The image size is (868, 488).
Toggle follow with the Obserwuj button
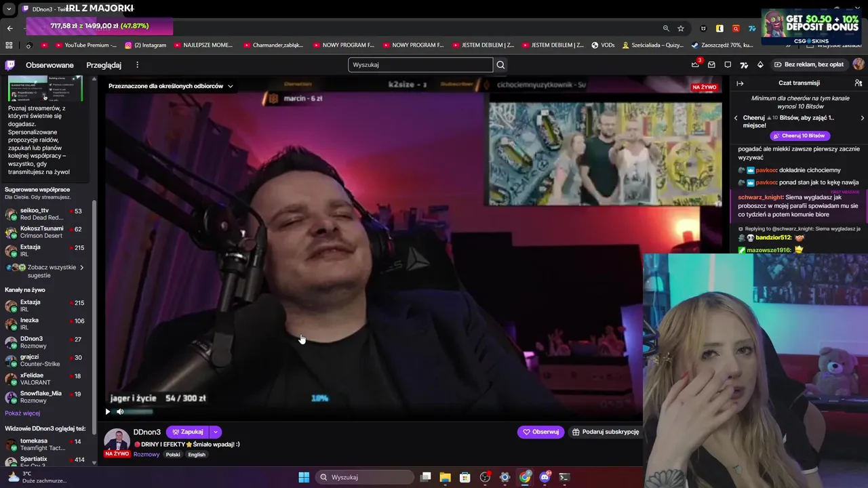(540, 432)
